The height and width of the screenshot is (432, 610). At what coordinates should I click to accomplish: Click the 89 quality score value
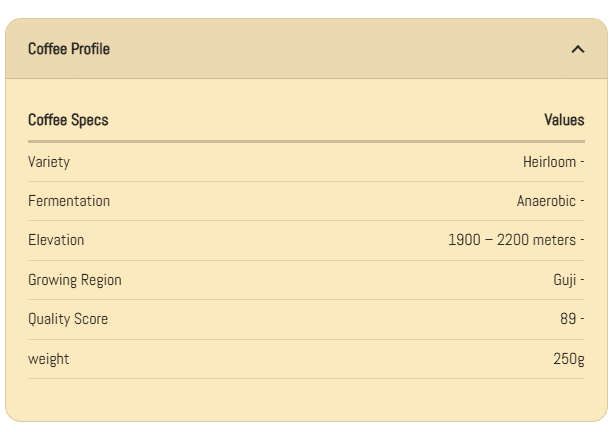click(x=567, y=319)
